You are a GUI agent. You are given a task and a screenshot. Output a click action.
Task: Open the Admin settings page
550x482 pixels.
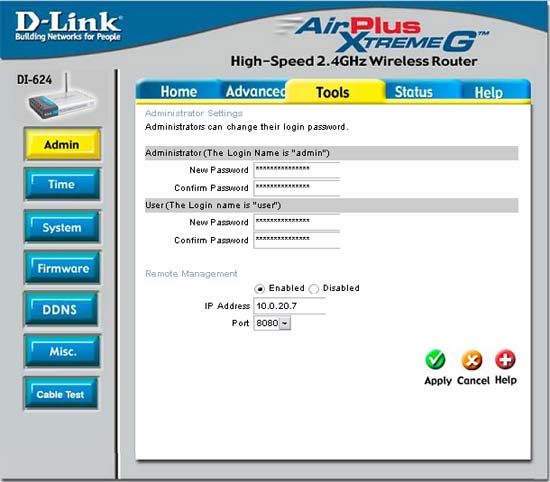click(62, 144)
